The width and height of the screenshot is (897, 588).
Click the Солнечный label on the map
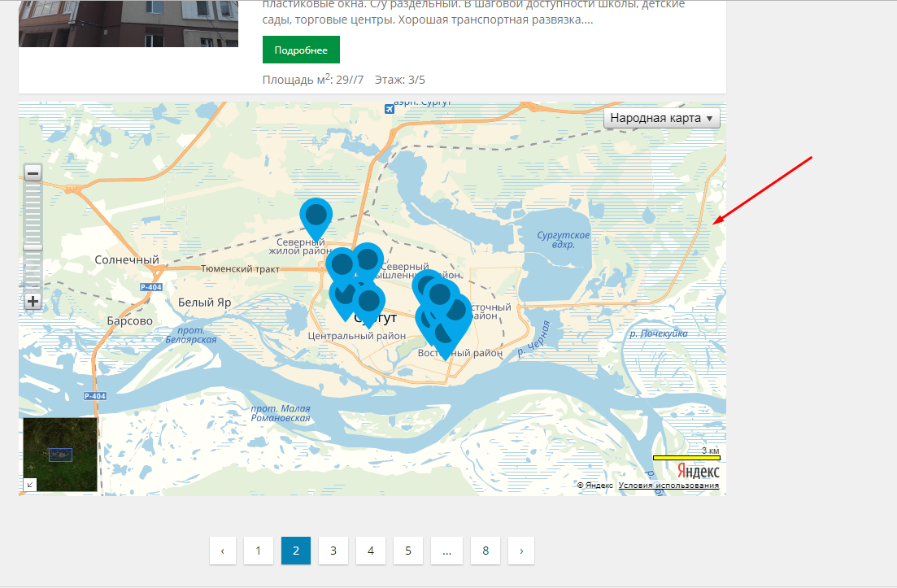[127, 259]
